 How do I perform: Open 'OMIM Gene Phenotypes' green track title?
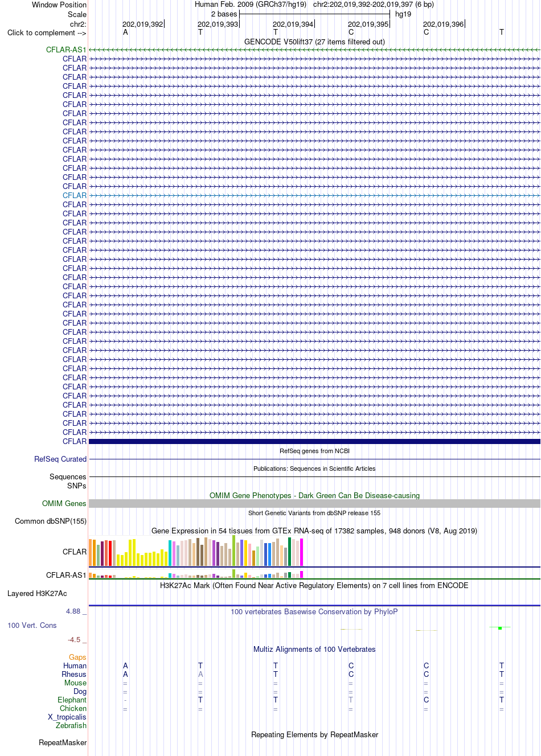click(314, 495)
